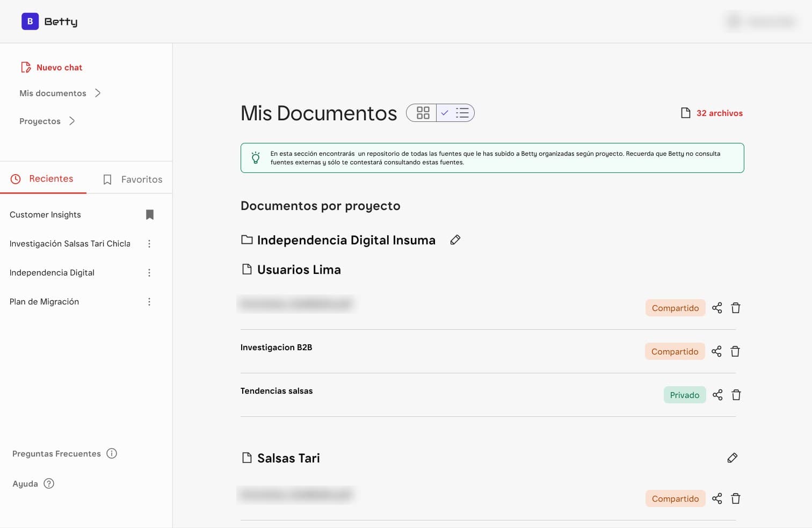Click the 32 archivos file counter

pos(712,113)
